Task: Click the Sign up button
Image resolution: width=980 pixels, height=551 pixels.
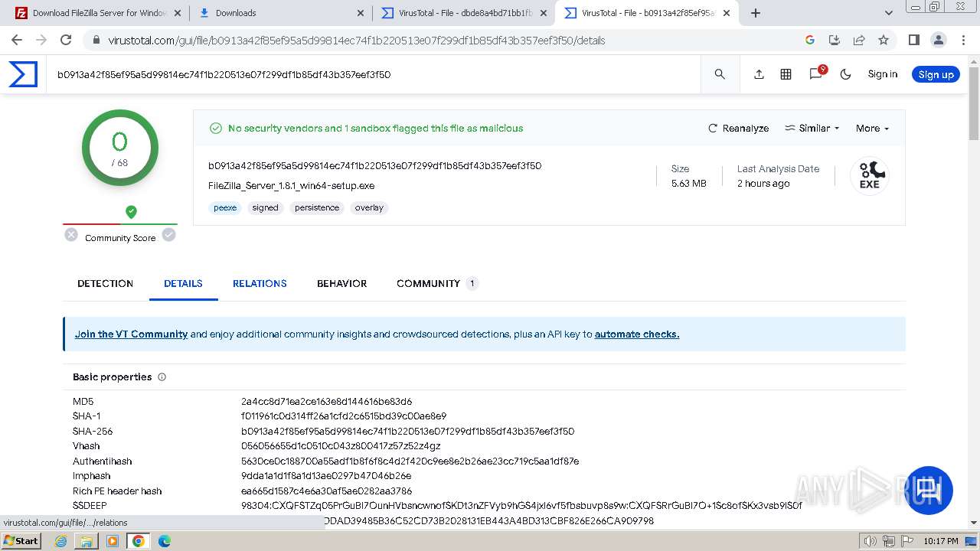Action: (x=936, y=74)
